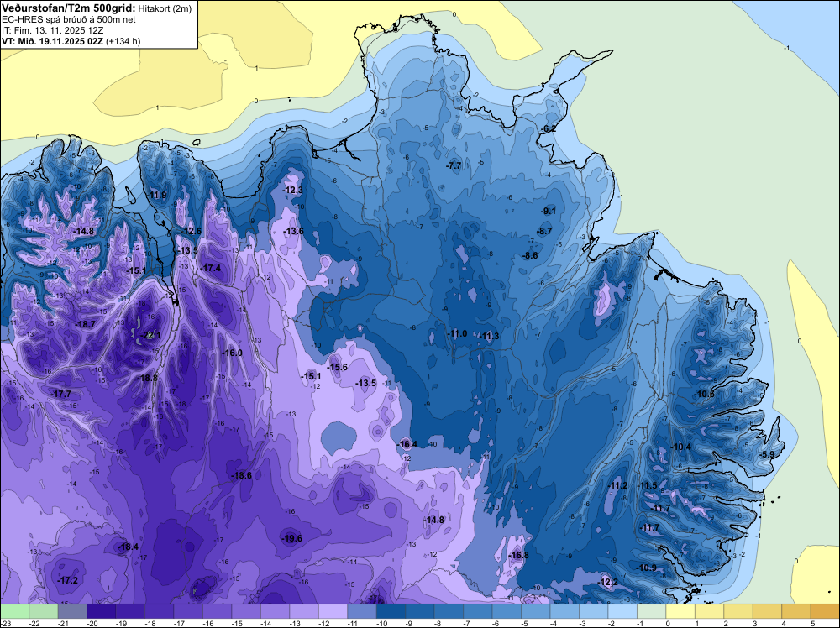This screenshot has height=628, width=840.
Task: Click the legend swatch labeled -15
Action: (246, 611)
